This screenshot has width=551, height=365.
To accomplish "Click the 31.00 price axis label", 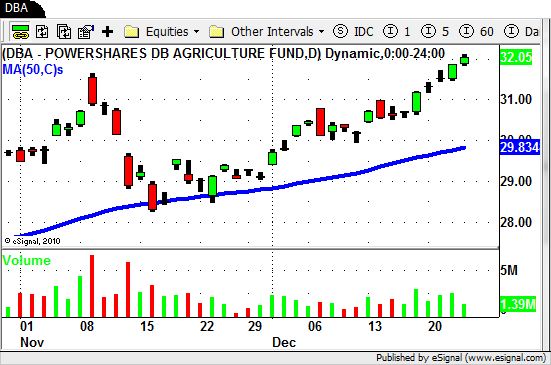I will (x=516, y=99).
